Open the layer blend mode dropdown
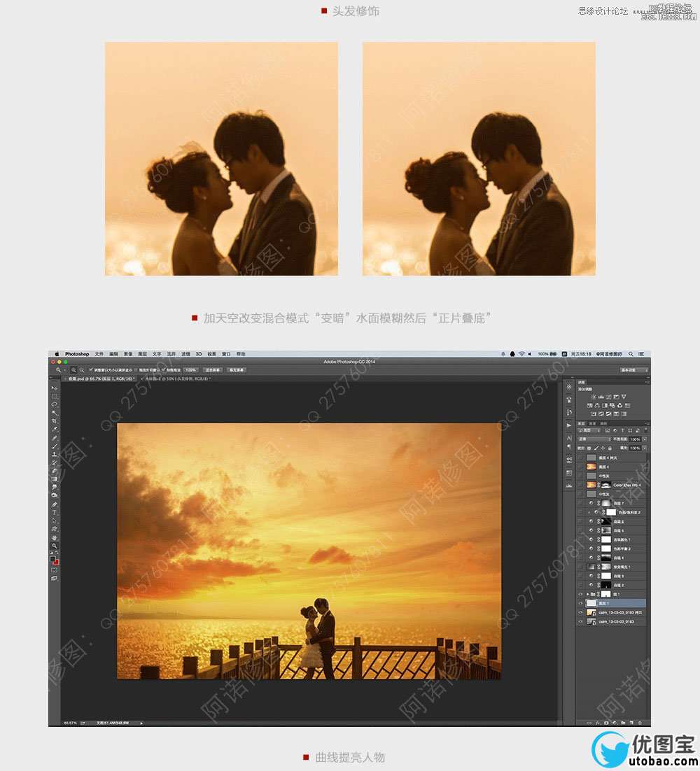The image size is (700, 771). click(594, 439)
